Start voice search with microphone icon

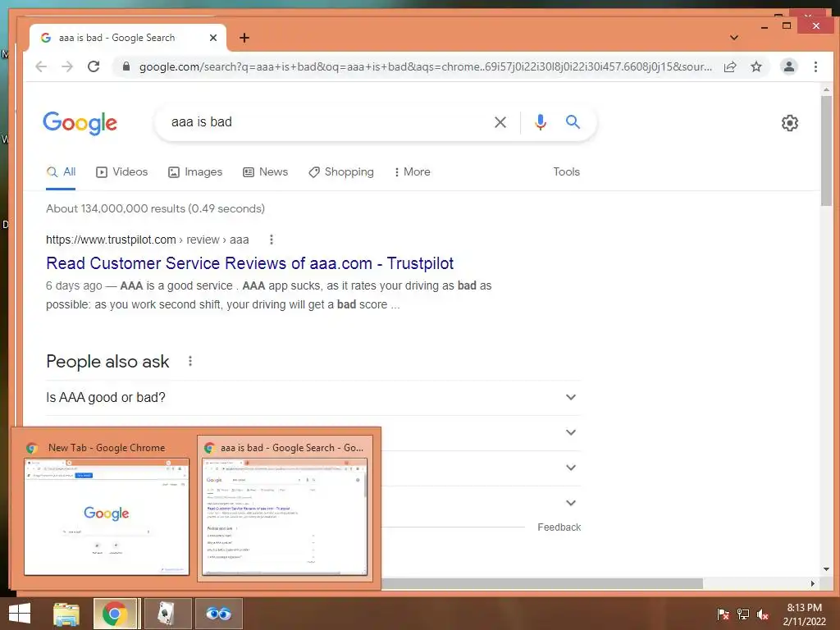click(x=541, y=122)
